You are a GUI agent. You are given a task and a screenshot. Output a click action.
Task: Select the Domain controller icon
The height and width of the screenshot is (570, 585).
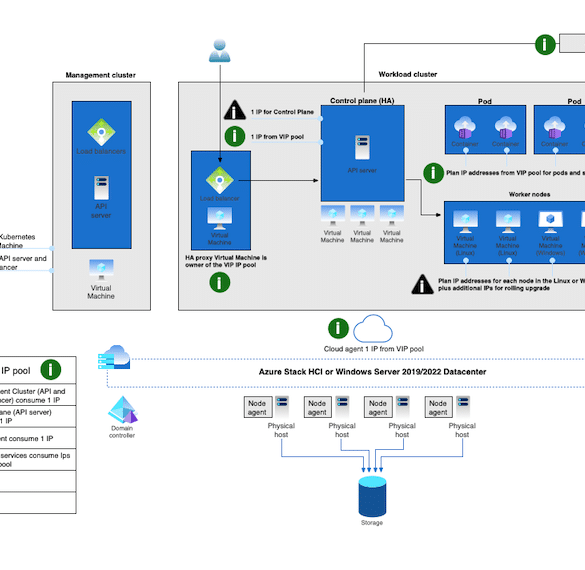click(123, 410)
